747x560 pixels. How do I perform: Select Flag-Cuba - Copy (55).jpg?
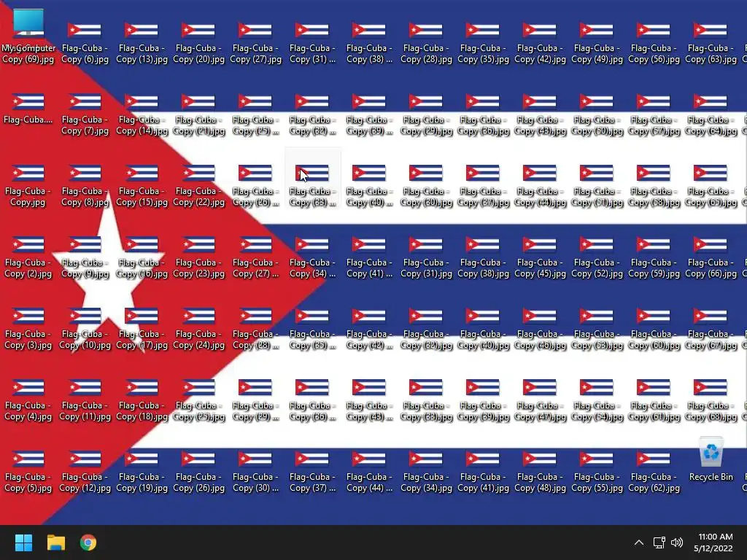point(597,472)
